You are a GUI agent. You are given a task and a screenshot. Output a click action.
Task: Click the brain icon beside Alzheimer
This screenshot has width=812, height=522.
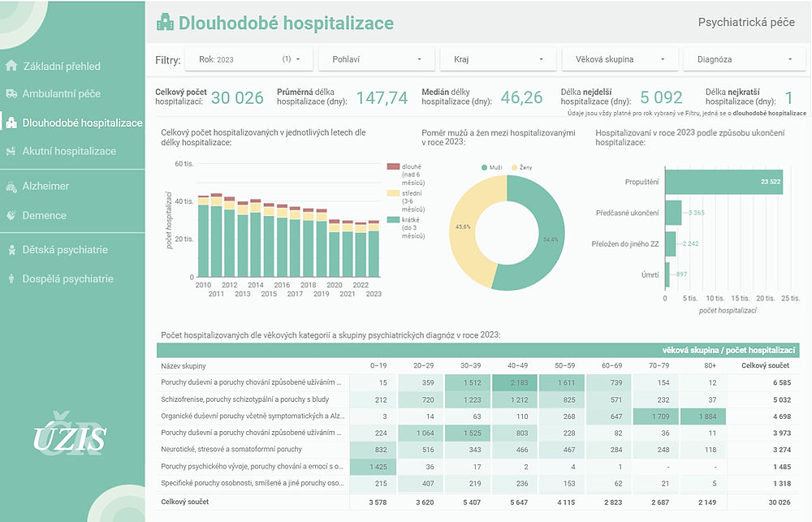coord(11,186)
